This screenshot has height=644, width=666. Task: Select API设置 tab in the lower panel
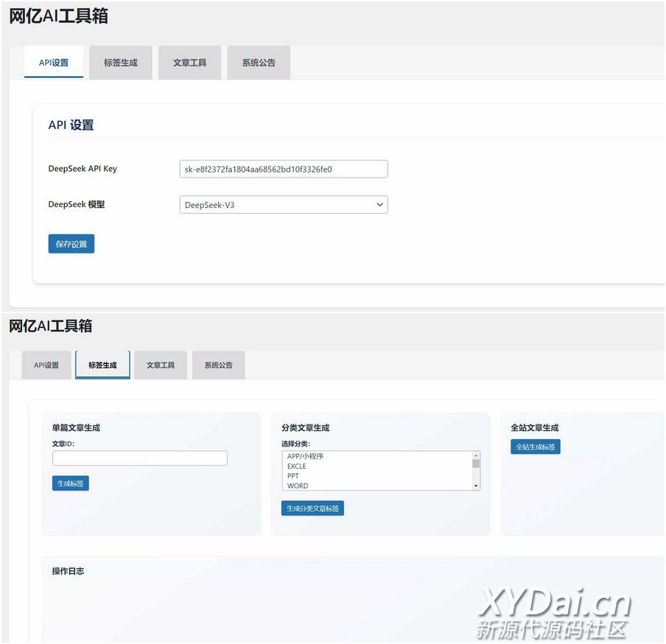click(x=46, y=365)
